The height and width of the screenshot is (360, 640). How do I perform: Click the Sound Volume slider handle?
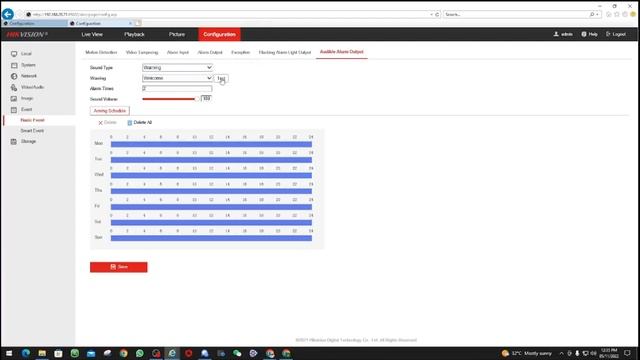197,99
